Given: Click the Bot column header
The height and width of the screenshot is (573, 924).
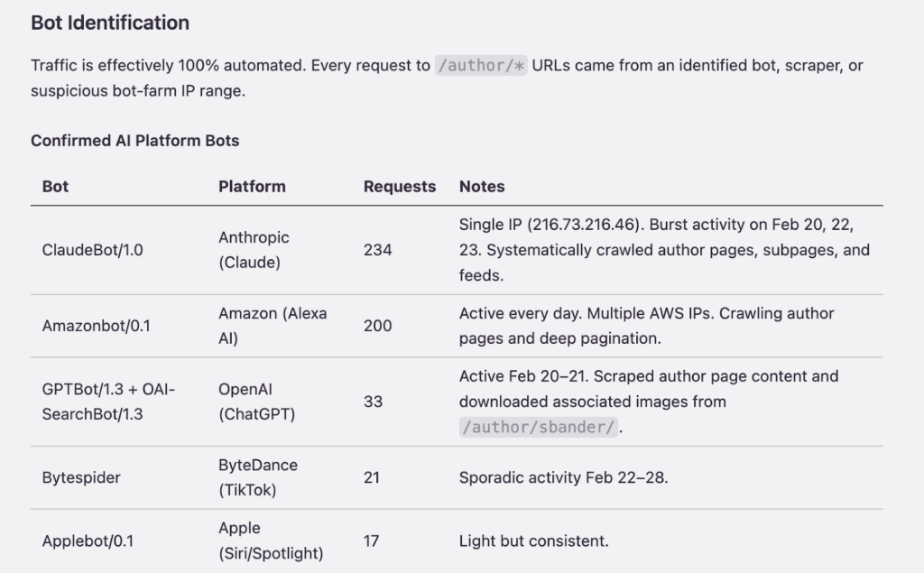Looking at the screenshot, I should click(x=55, y=187).
